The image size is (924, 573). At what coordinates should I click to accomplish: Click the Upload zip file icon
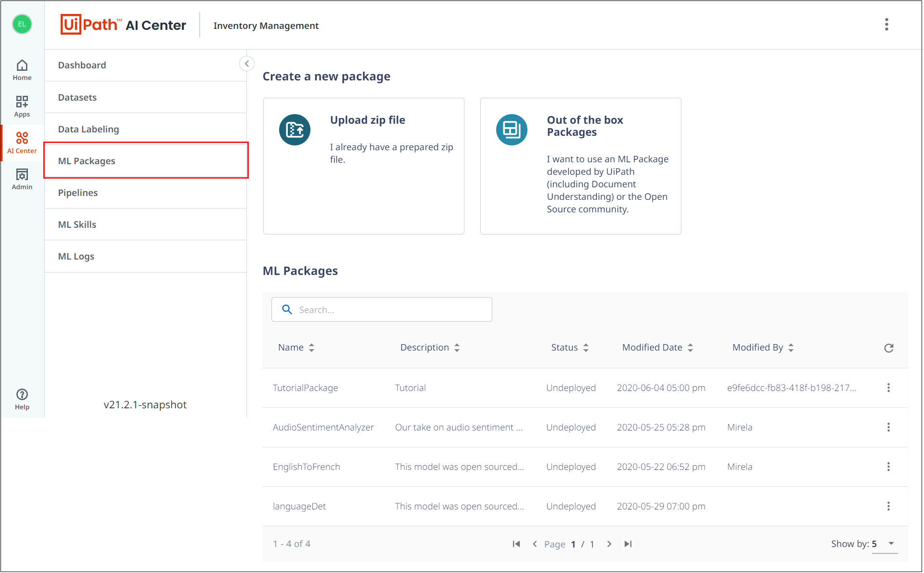point(295,130)
